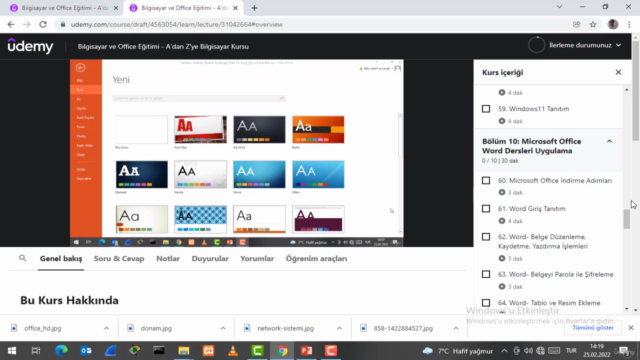The width and height of the screenshot is (640, 360).
Task: Expand options for 858-1422884527.jpg download
Action: [x=456, y=328]
